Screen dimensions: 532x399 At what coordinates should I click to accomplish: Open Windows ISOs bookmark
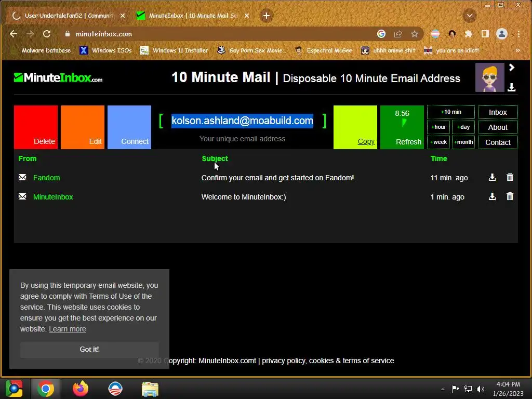pyautogui.click(x=105, y=50)
